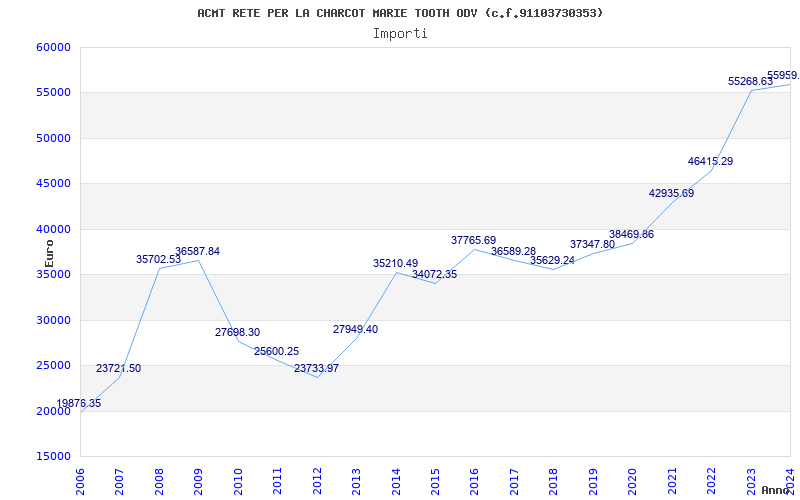This screenshot has height=500, width=800.
Task: Select the data label 36587.84
Action: (197, 252)
